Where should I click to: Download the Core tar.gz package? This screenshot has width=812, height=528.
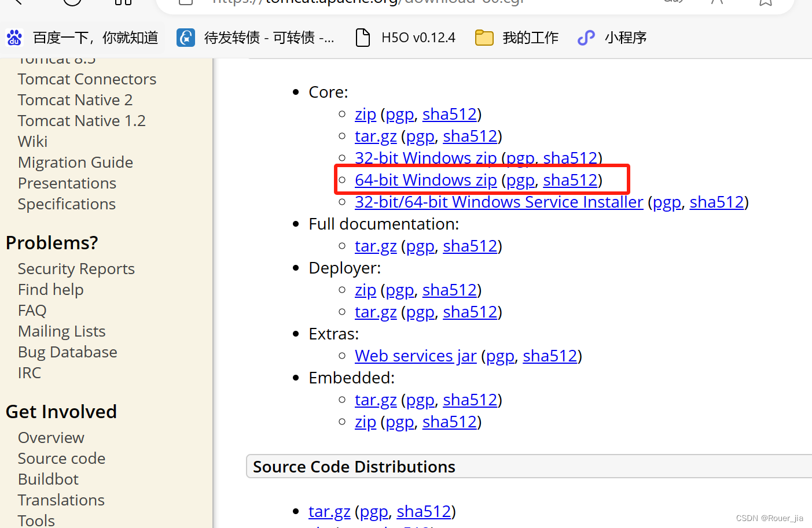point(376,136)
